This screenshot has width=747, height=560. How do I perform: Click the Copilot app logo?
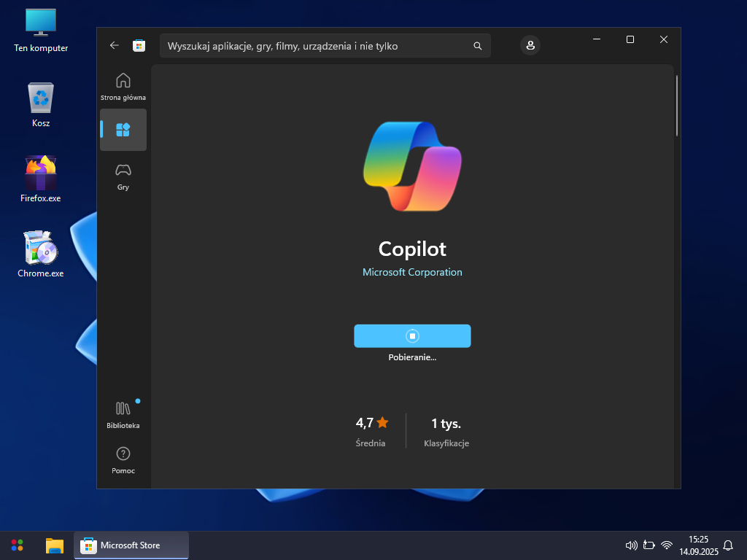click(x=412, y=166)
